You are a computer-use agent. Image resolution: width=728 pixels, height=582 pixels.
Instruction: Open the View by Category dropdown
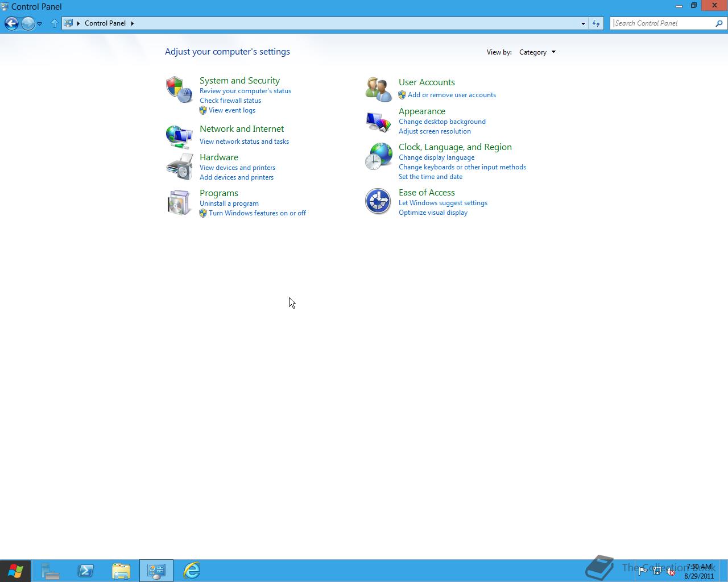pyautogui.click(x=537, y=52)
